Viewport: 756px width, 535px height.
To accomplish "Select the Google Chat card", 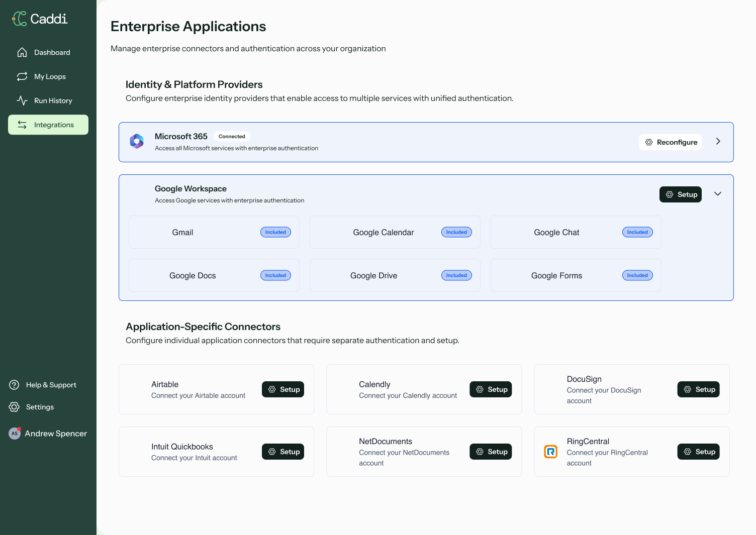I will (576, 232).
